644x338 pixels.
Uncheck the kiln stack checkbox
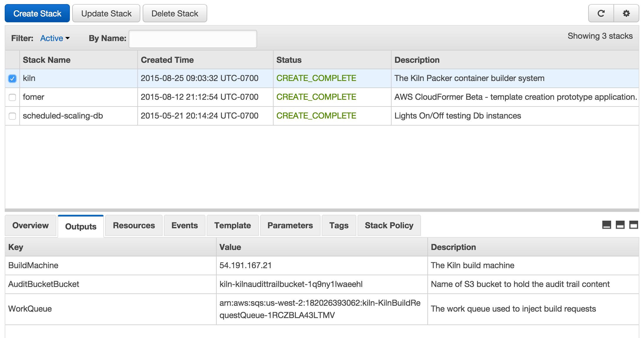pos(12,78)
